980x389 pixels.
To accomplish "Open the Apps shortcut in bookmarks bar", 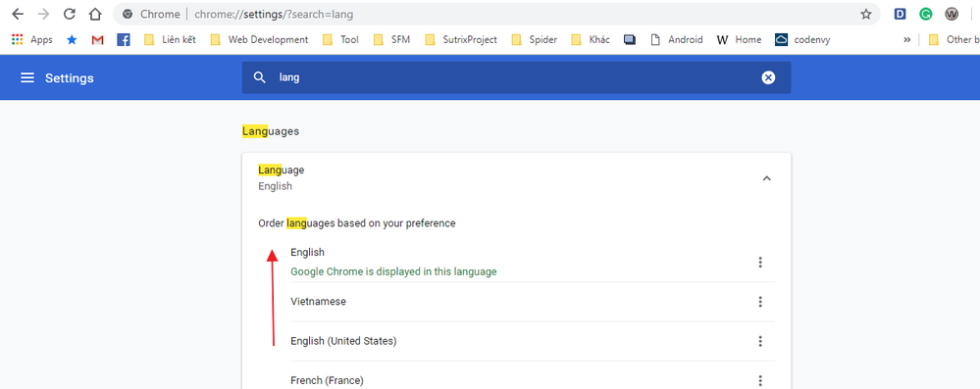I will tap(31, 39).
